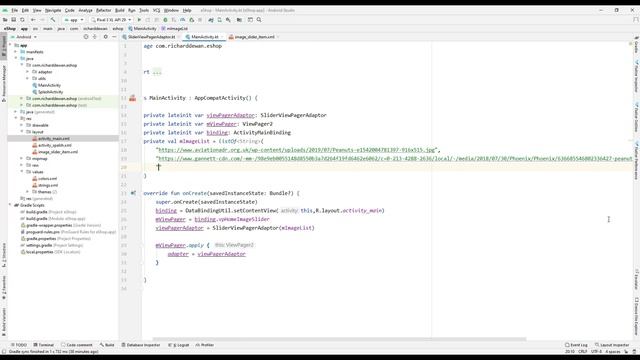The height and width of the screenshot is (360, 640).
Task: Open the Database Inspector tool window
Action: click(x=141, y=345)
